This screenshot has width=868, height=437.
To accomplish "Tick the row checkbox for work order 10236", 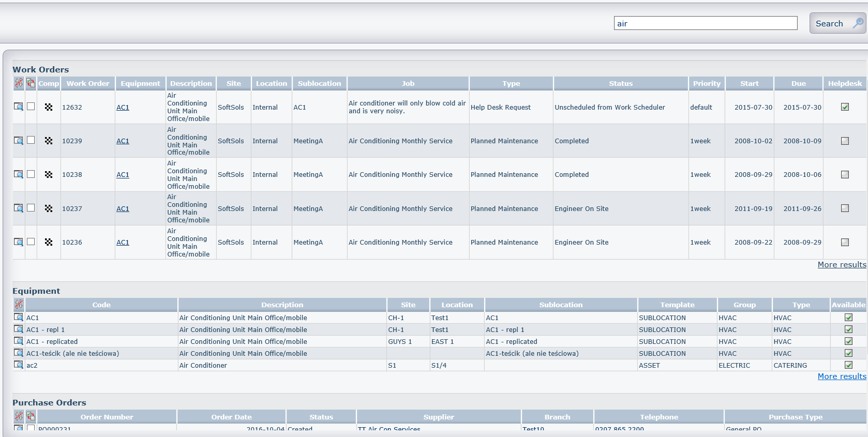I will pyautogui.click(x=31, y=242).
